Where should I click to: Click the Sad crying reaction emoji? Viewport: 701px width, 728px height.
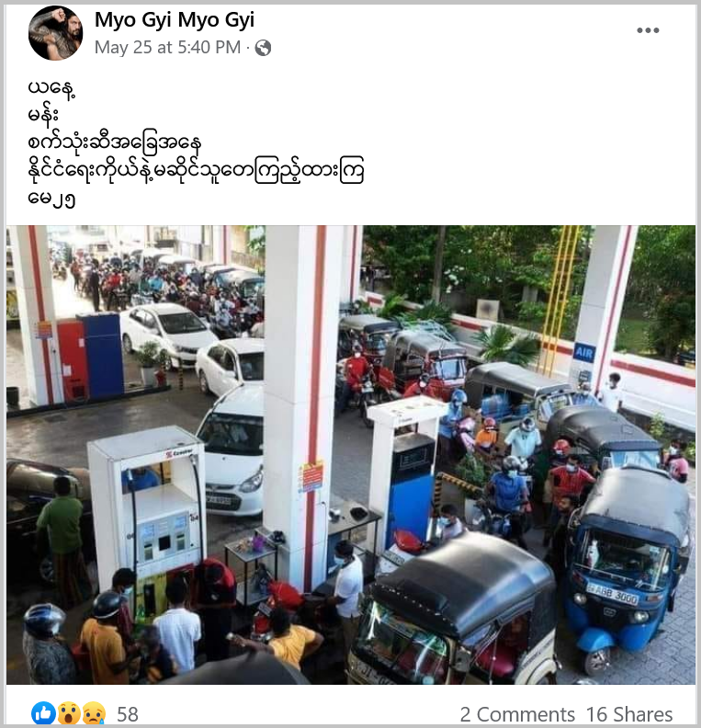click(x=94, y=713)
